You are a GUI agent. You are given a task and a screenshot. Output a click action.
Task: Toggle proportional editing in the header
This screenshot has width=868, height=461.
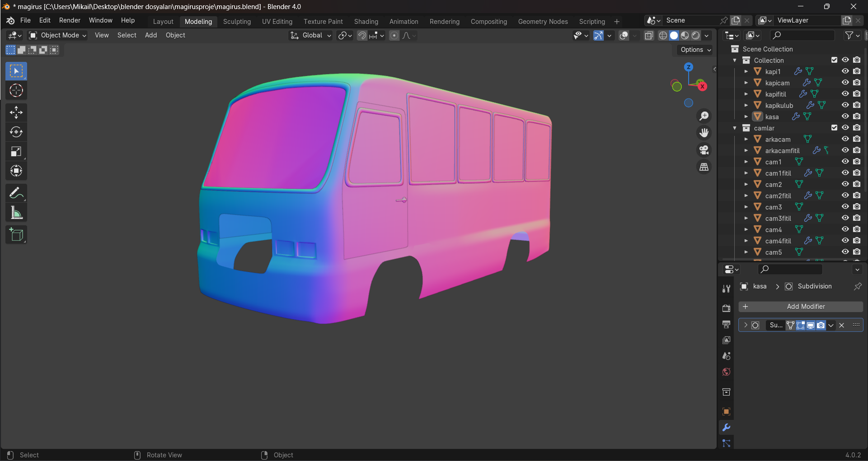tap(394, 35)
